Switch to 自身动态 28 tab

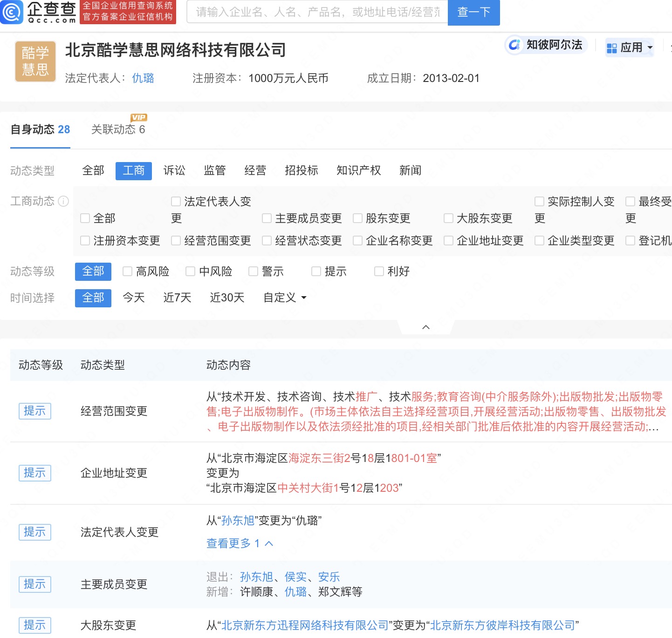(40, 129)
